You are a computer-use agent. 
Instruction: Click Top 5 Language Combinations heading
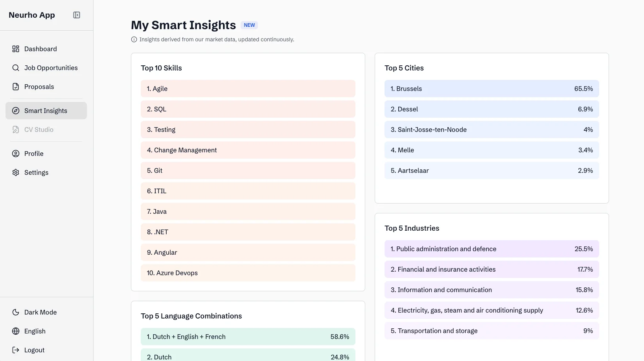pos(191,316)
